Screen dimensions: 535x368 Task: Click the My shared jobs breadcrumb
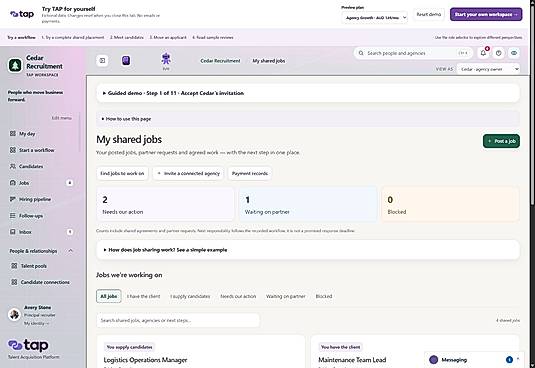(x=269, y=61)
